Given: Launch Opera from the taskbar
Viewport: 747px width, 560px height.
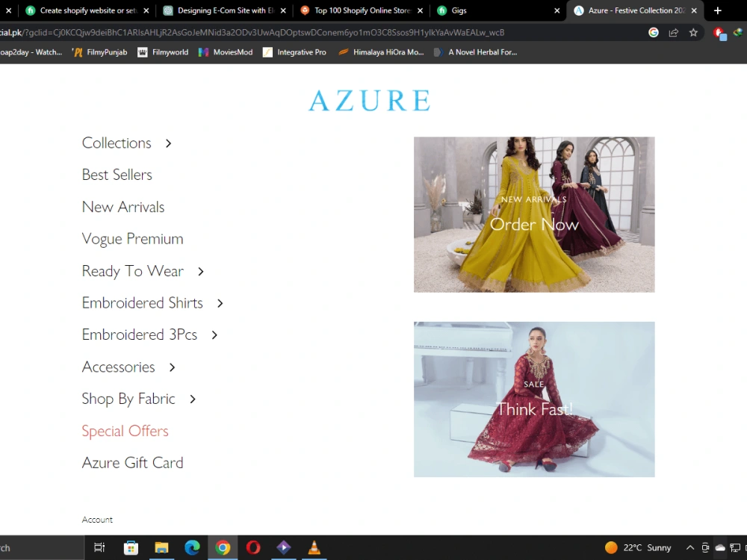Looking at the screenshot, I should pyautogui.click(x=253, y=547).
